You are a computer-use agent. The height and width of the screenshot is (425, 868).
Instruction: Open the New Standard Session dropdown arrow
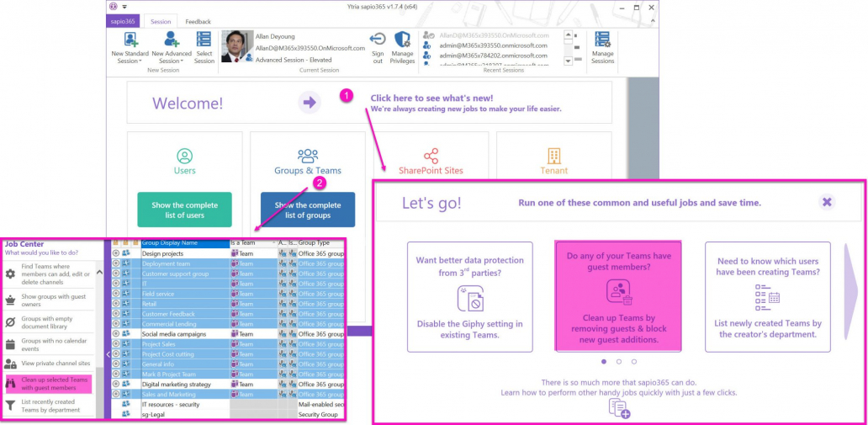click(141, 61)
